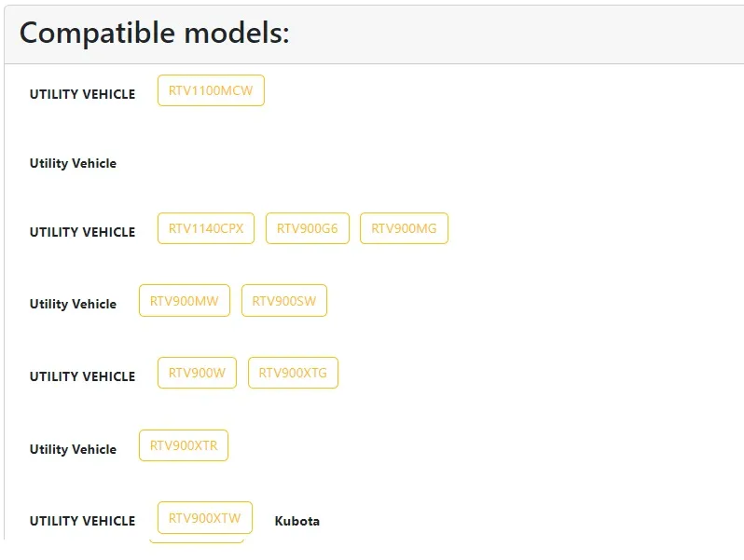Click UTILITY VEHICLE label beside RTV900W
The width and height of the screenshot is (744, 560).
point(82,376)
